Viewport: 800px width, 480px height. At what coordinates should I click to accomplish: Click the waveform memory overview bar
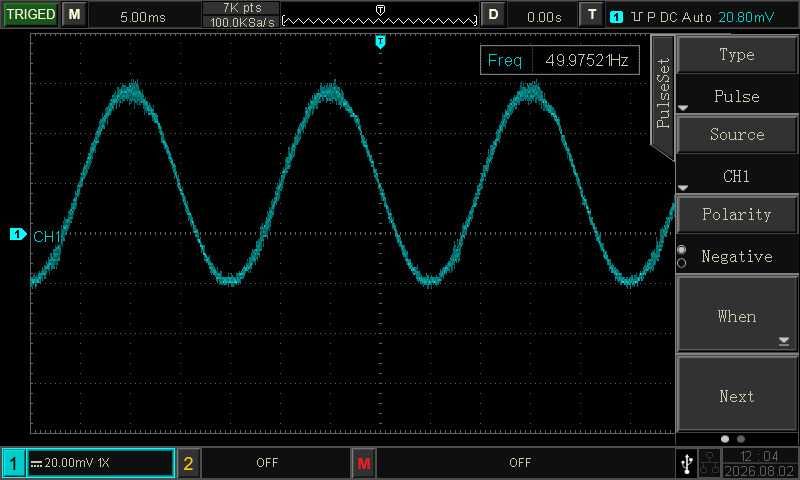[380, 21]
